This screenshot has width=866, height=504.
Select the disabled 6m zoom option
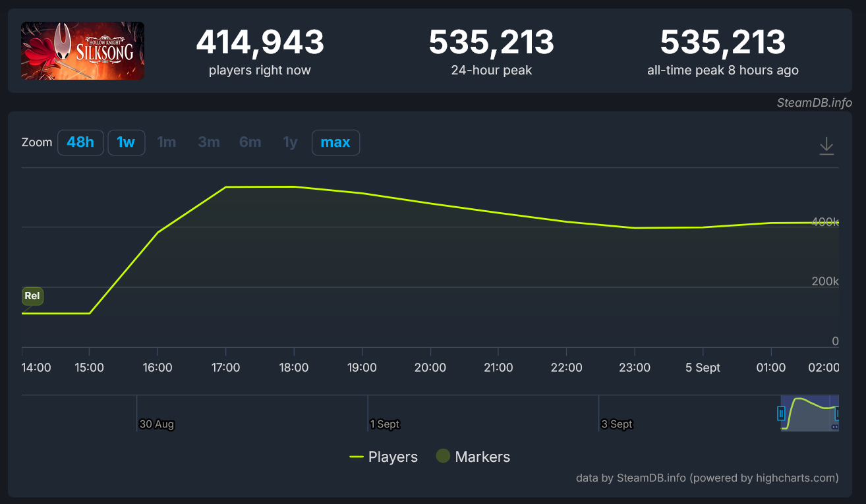(250, 142)
